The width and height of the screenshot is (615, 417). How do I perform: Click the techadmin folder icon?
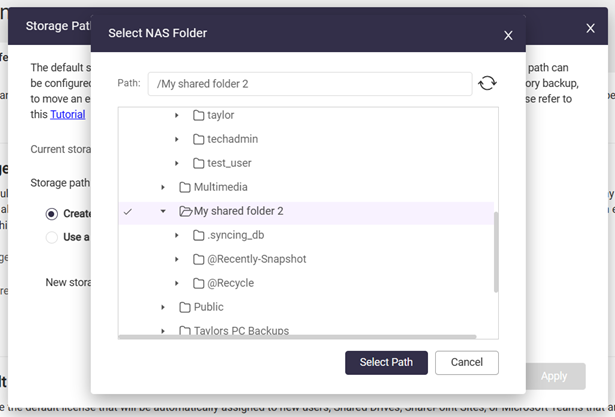199,139
